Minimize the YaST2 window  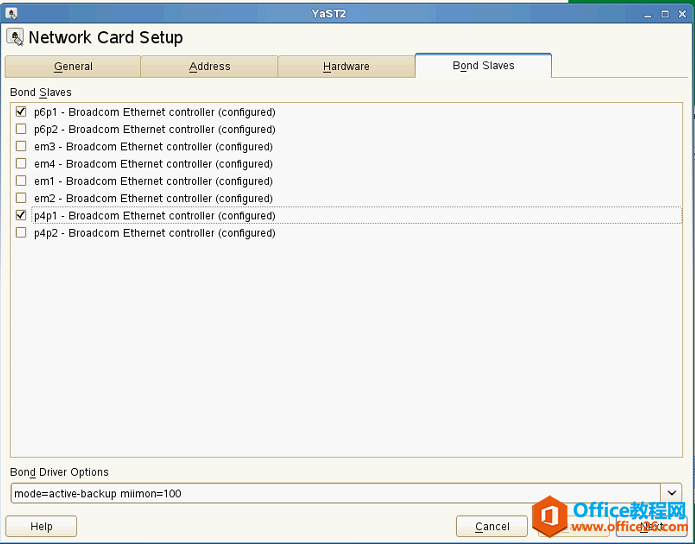coord(648,14)
